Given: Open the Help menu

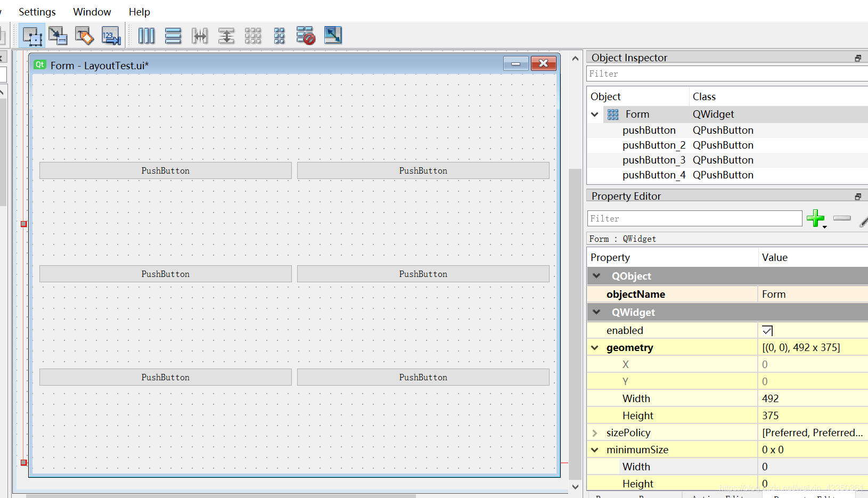Looking at the screenshot, I should coord(140,12).
